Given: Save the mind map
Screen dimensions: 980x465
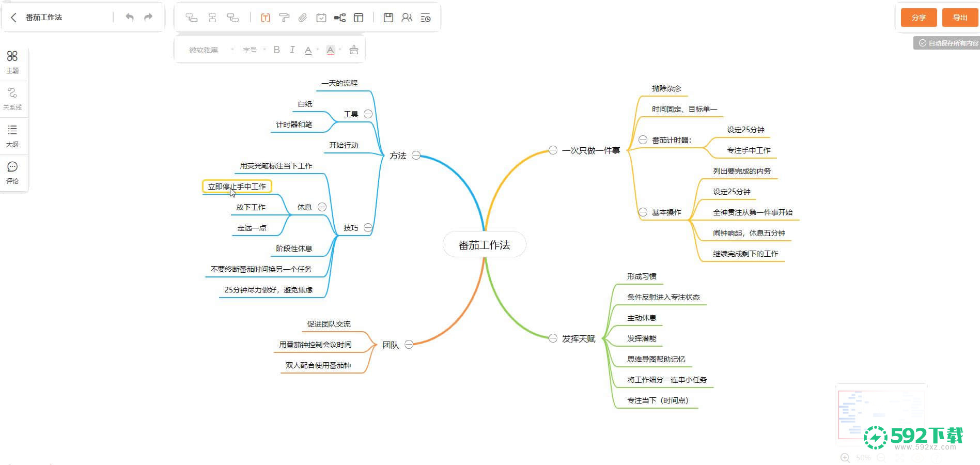Looking at the screenshot, I should click(388, 18).
